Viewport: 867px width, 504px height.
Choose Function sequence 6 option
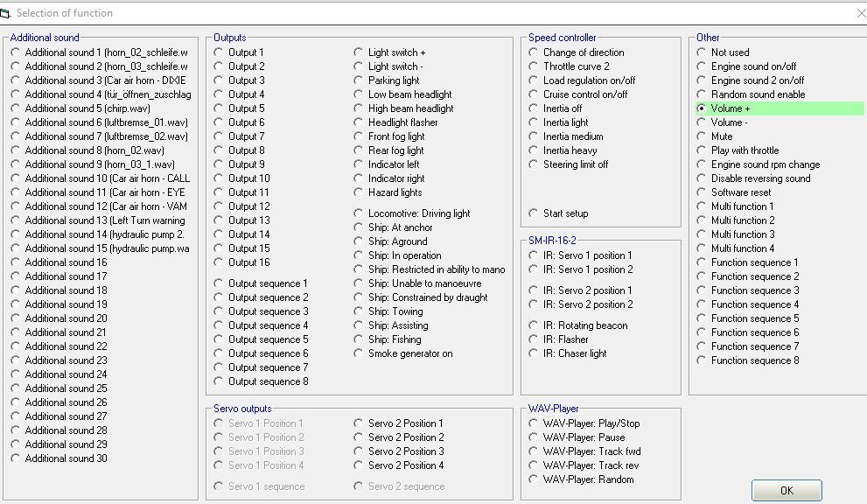702,332
